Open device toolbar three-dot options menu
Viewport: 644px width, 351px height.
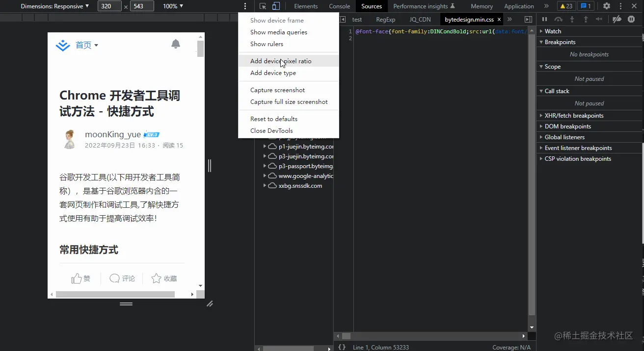245,6
